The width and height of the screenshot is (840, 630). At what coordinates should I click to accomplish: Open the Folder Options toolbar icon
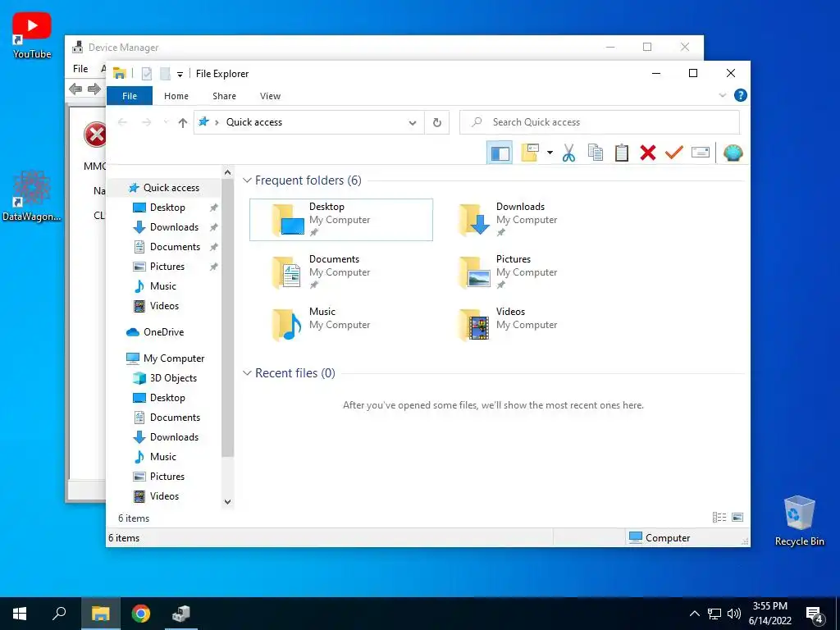(x=530, y=153)
